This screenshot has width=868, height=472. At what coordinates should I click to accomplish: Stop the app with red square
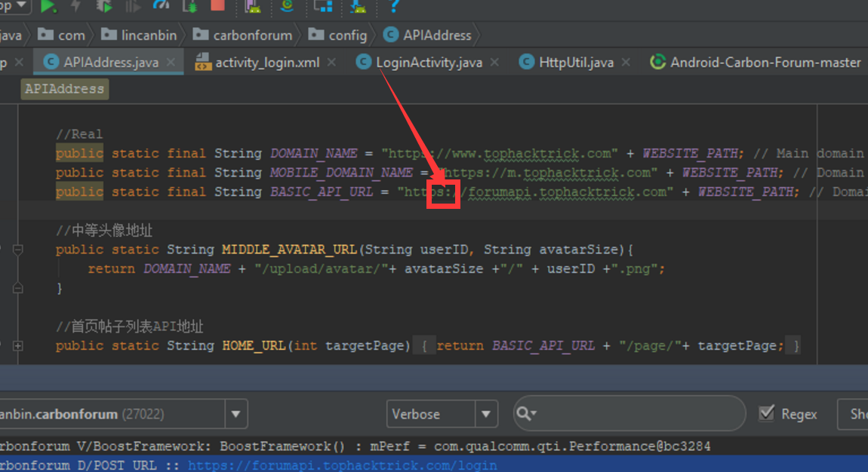click(217, 5)
